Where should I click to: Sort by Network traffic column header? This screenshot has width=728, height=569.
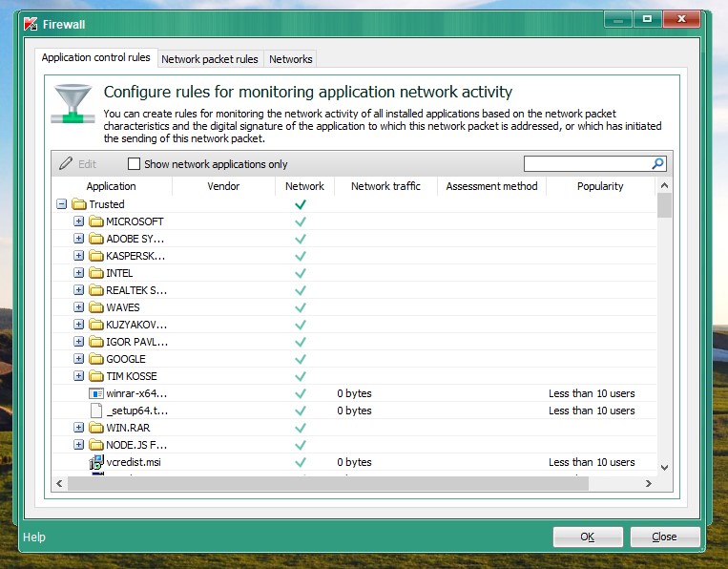click(385, 186)
